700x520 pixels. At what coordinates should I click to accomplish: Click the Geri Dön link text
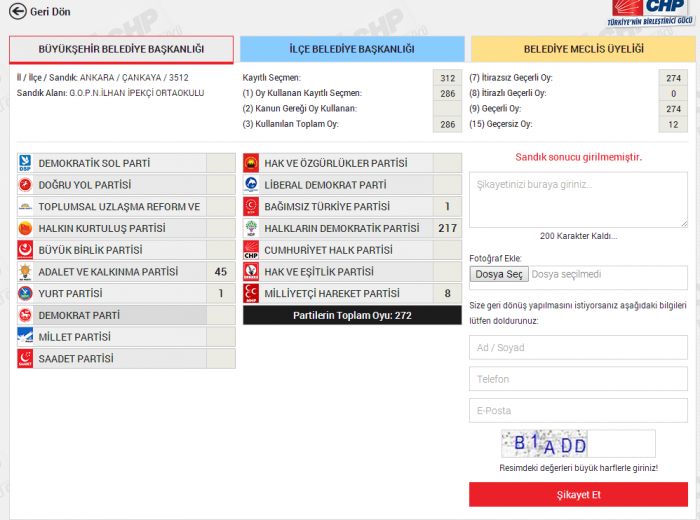50,12
